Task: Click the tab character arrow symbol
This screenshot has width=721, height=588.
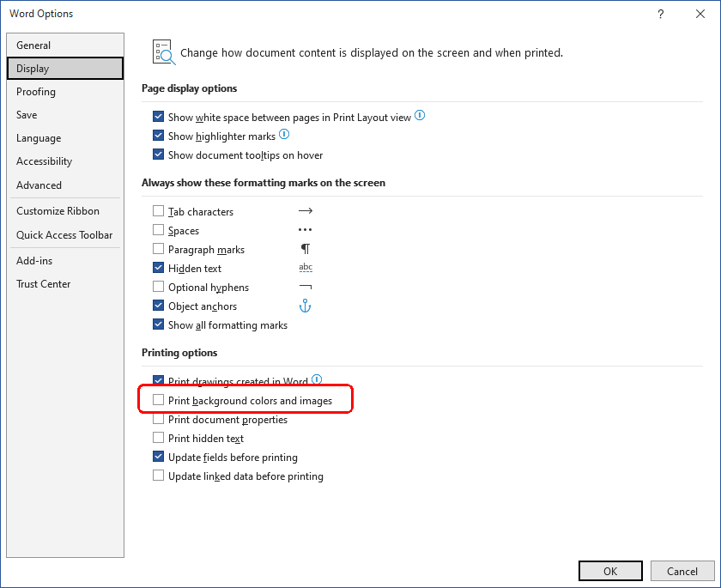Action: (x=306, y=211)
